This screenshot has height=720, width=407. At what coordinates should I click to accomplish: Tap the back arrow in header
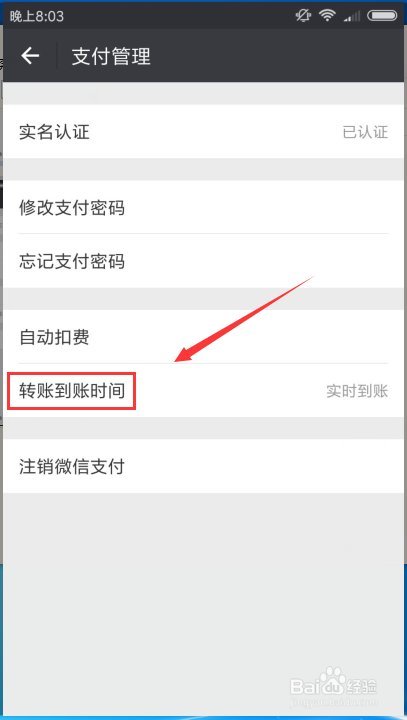pos(30,56)
